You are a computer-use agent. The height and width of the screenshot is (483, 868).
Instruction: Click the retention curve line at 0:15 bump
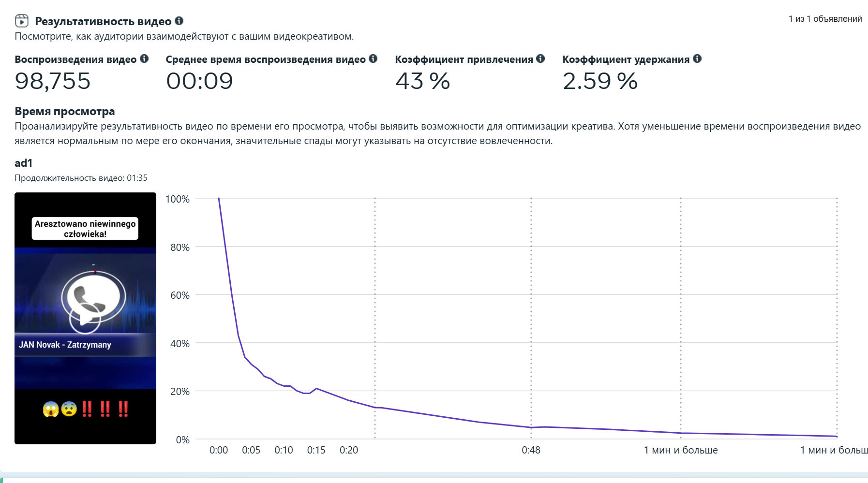click(316, 388)
